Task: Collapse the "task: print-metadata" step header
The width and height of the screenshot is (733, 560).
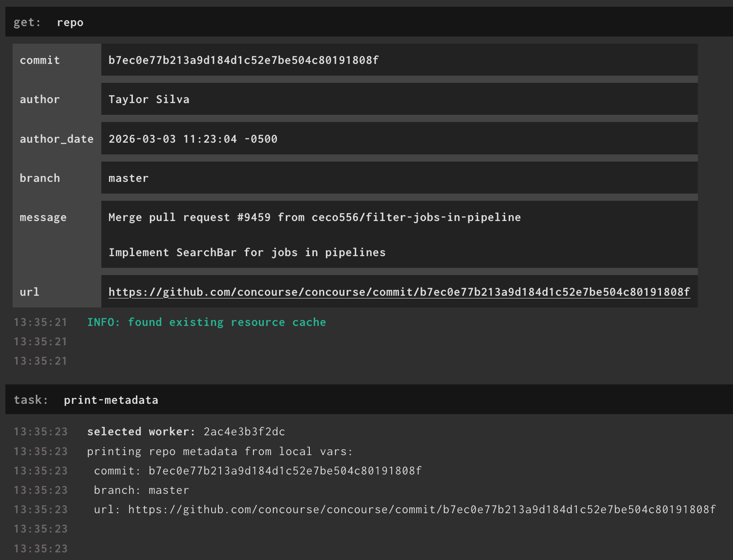Action: [86, 400]
